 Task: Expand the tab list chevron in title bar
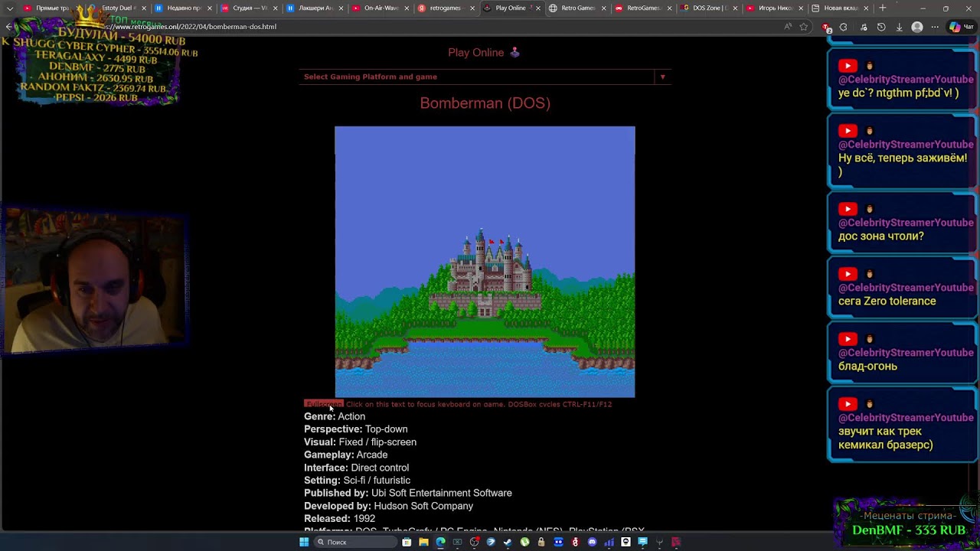tap(10, 8)
